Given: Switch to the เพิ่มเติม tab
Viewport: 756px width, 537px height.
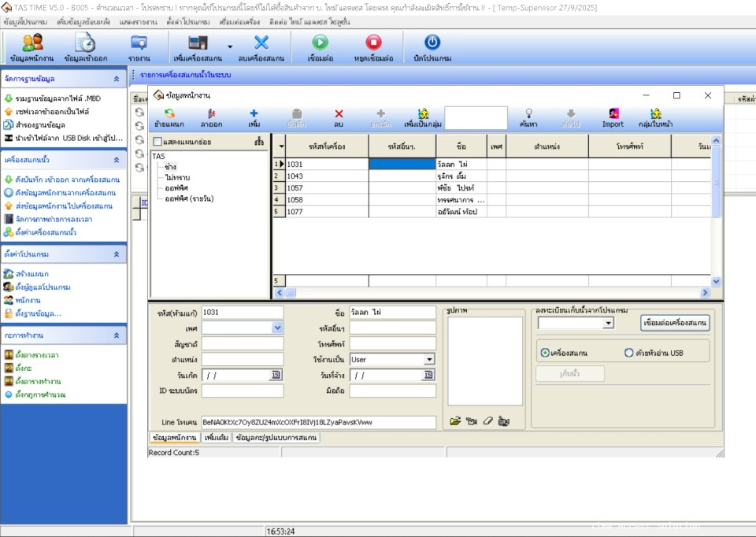Looking at the screenshot, I should (x=216, y=437).
